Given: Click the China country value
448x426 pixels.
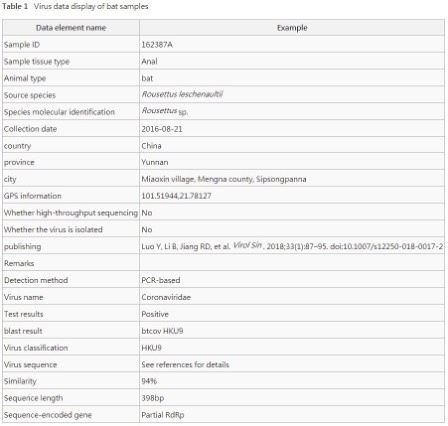Looking at the screenshot, I should point(151,146).
